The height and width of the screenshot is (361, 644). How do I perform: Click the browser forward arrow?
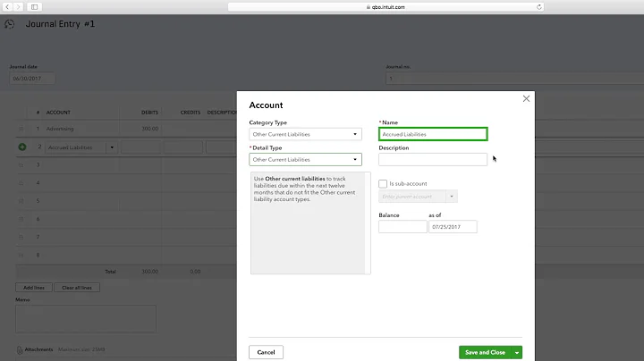pos(19,6)
